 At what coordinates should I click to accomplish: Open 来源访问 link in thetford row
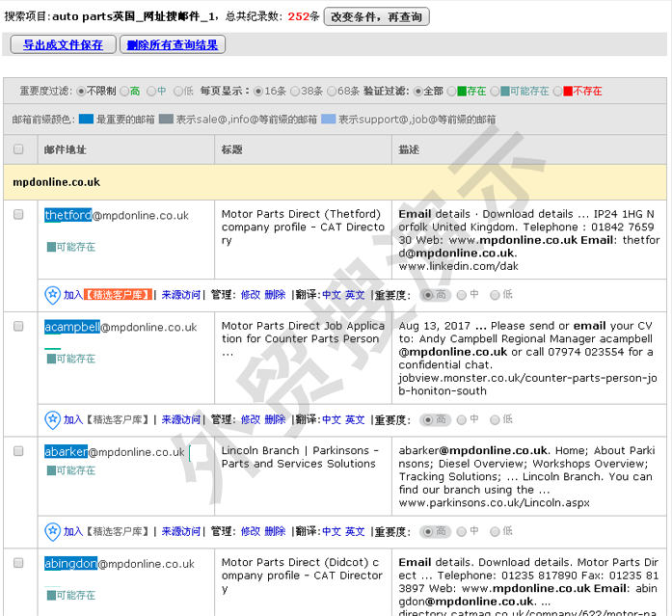click(x=181, y=295)
